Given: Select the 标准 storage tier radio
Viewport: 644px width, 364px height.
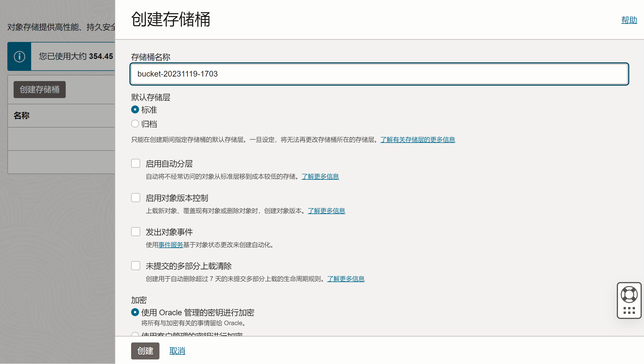Looking at the screenshot, I should click(135, 109).
